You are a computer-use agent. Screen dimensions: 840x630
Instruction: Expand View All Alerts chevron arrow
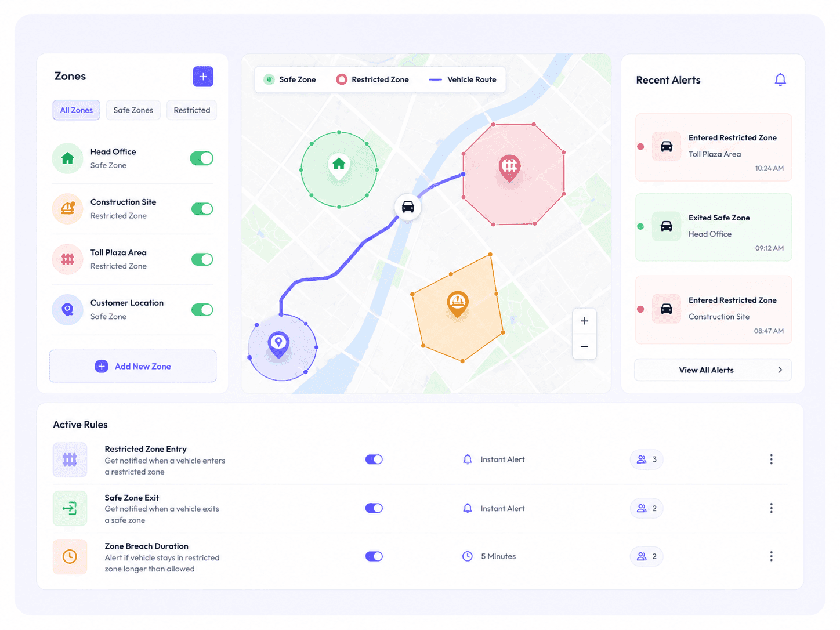pos(780,370)
